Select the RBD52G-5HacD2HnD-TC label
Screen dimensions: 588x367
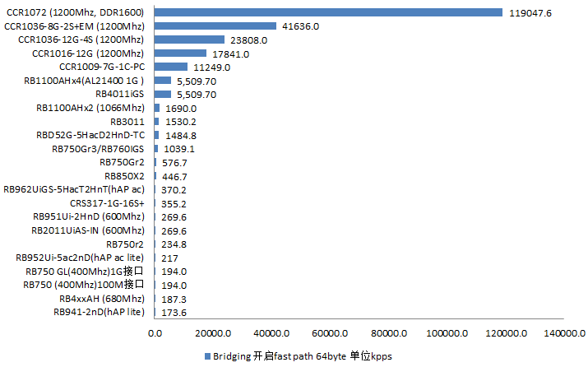pyautogui.click(x=90, y=135)
